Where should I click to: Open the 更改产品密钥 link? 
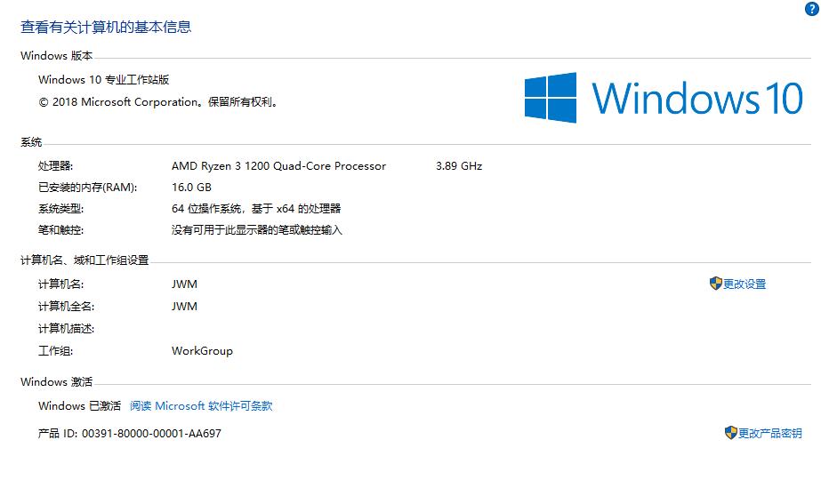pyautogui.click(x=769, y=434)
